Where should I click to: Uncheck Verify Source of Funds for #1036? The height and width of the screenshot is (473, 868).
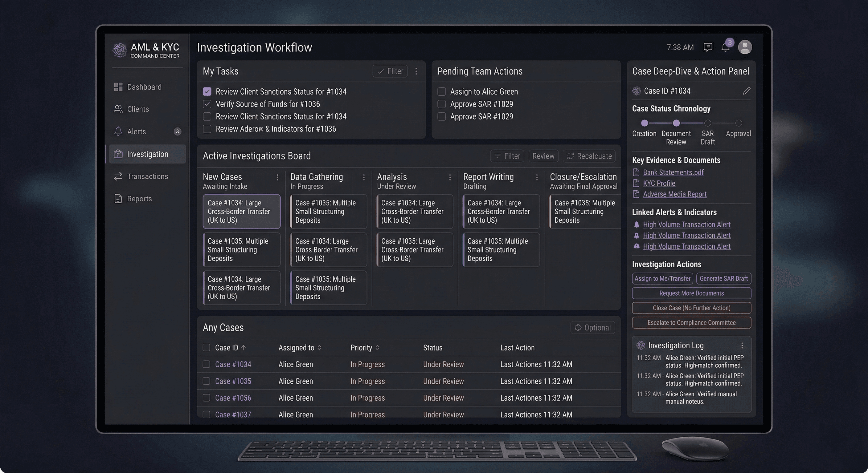click(207, 104)
